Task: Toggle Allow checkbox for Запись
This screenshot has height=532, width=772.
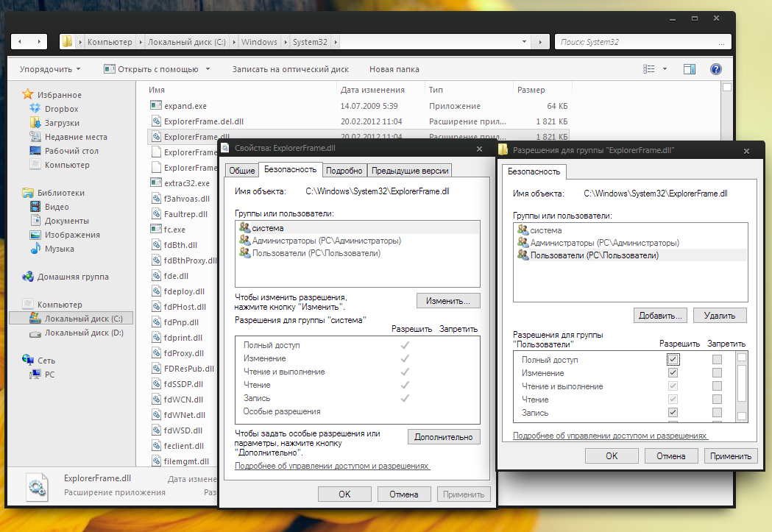Action: pos(673,412)
